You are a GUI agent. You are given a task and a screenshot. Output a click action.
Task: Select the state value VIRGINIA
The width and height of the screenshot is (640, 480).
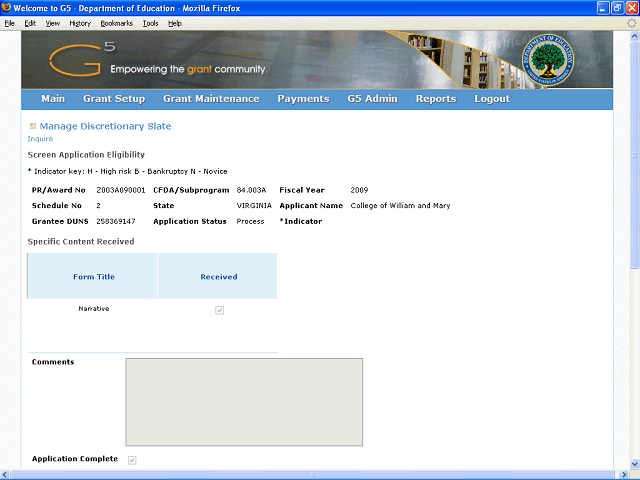coord(254,206)
